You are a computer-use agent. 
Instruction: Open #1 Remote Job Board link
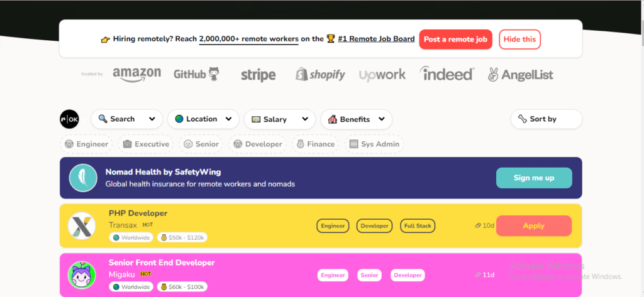[376, 40]
